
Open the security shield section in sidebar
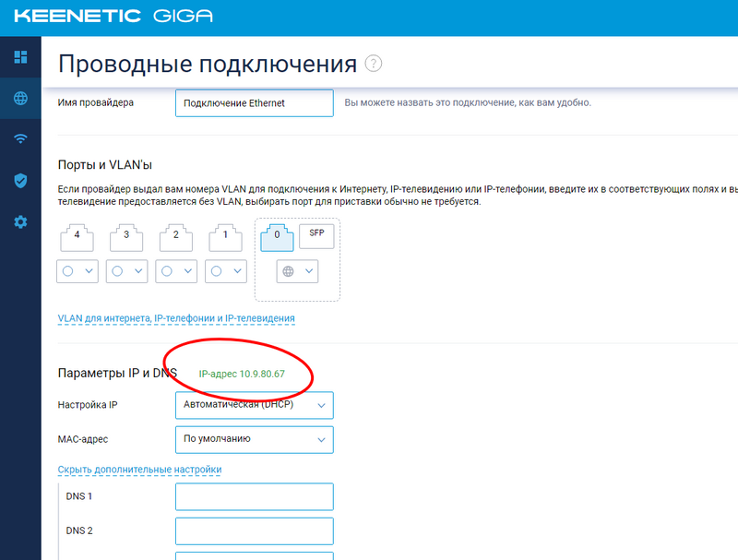tap(20, 181)
